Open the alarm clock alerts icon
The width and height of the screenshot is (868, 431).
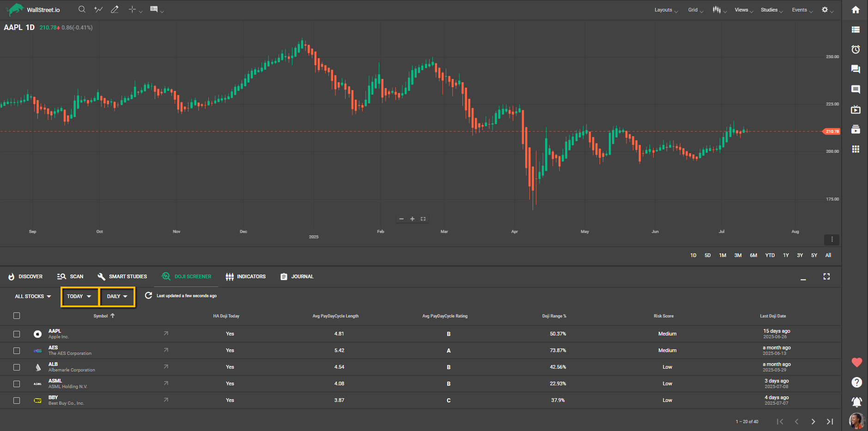click(x=856, y=49)
